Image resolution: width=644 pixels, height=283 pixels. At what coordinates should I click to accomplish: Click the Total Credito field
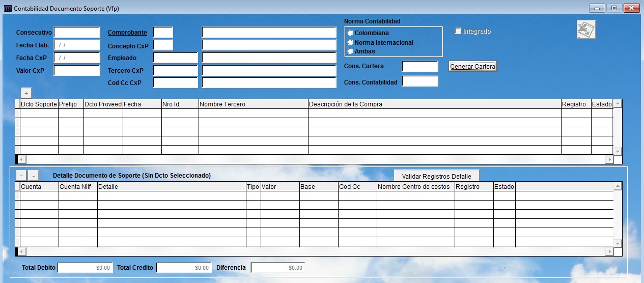pos(184,268)
